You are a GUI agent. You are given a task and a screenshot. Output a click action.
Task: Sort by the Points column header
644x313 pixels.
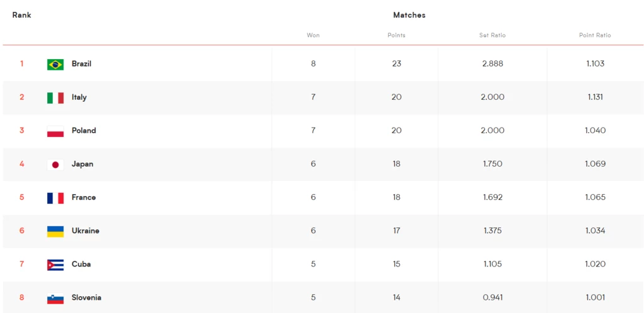(396, 35)
